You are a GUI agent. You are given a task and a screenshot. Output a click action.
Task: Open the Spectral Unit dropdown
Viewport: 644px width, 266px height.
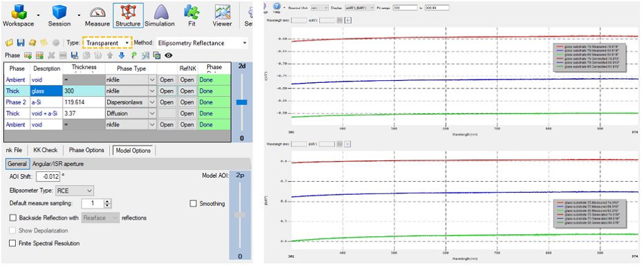click(x=320, y=8)
